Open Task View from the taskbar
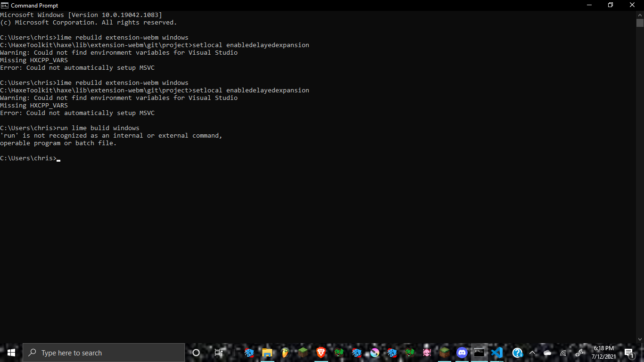Image resolution: width=644 pixels, height=362 pixels. click(218, 353)
